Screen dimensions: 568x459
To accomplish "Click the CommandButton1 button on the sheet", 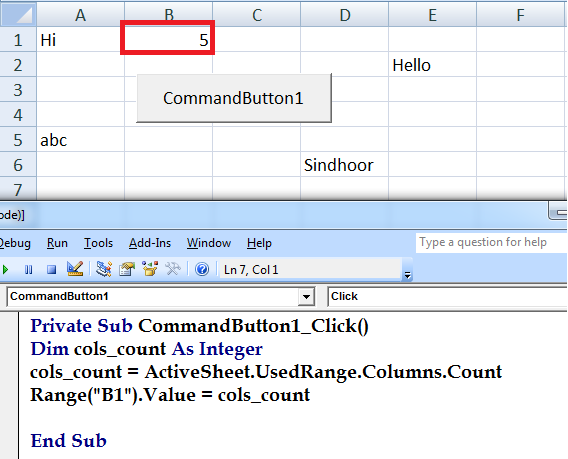I will pyautogui.click(x=234, y=98).
